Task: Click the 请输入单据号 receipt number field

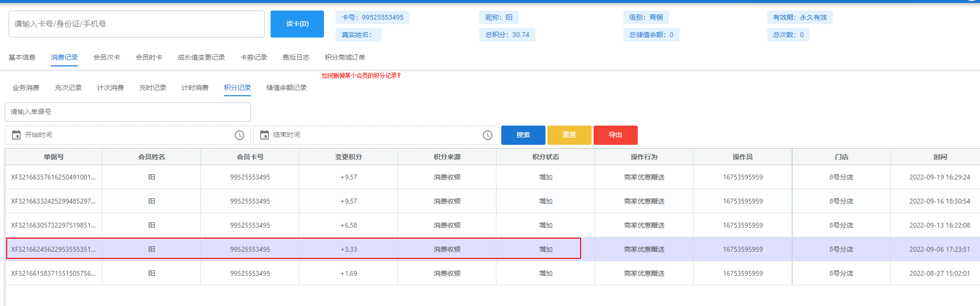Action: 128,112
